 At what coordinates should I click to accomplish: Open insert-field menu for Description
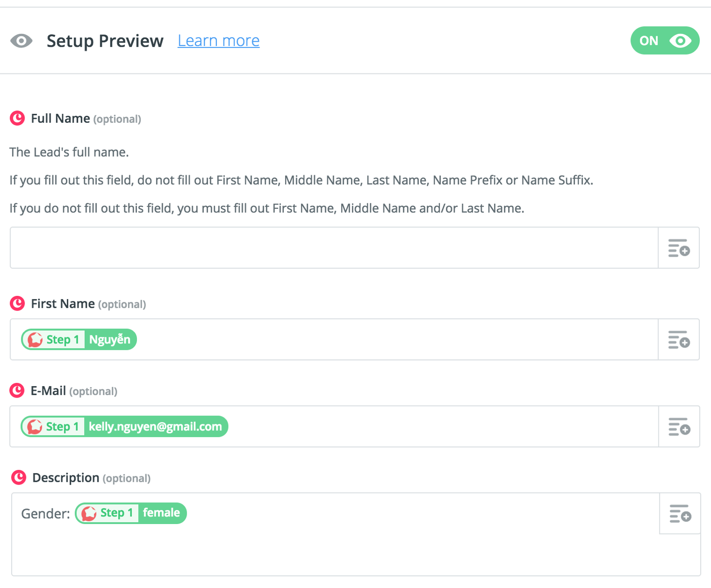tap(680, 514)
